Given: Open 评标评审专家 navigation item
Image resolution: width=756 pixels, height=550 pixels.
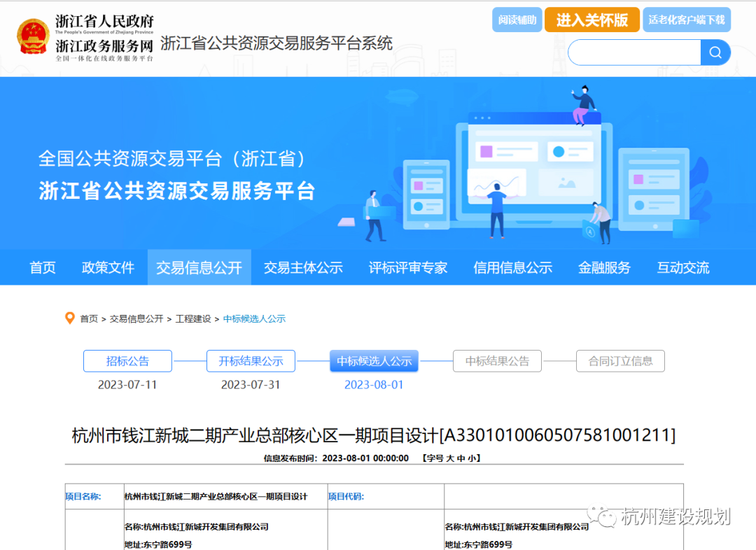Looking at the screenshot, I should coord(408,267).
